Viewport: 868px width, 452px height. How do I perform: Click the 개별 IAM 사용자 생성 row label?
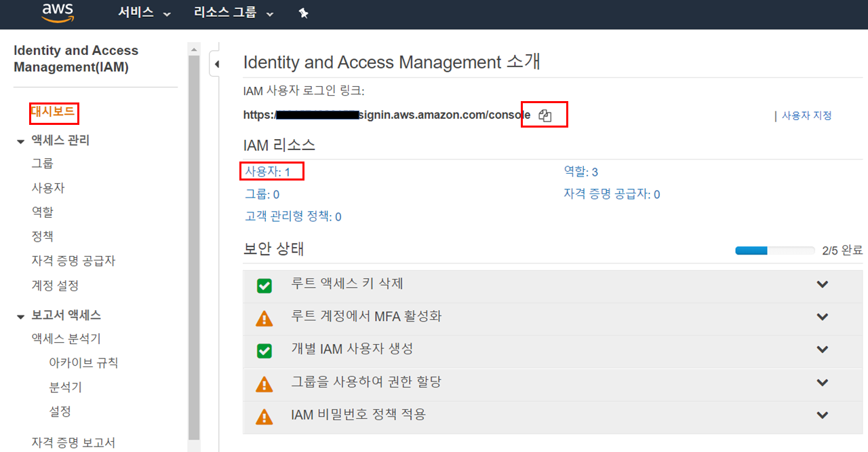(352, 349)
